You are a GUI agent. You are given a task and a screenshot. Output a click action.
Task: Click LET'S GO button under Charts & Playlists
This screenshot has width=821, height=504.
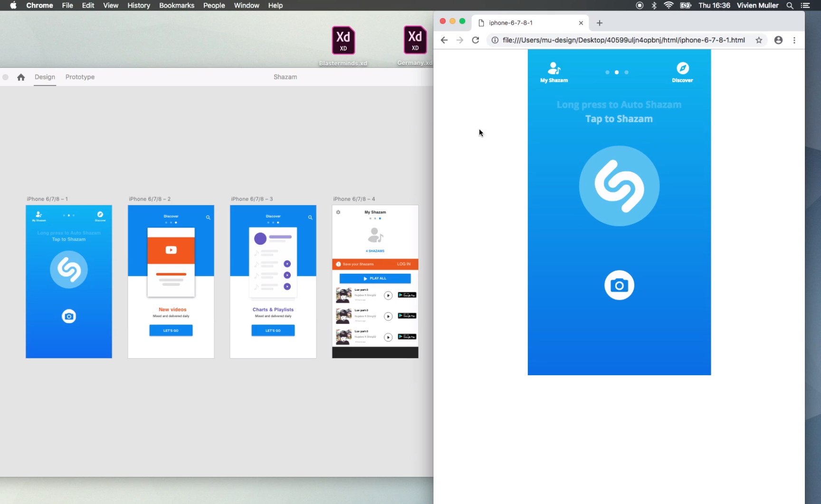[x=273, y=330]
